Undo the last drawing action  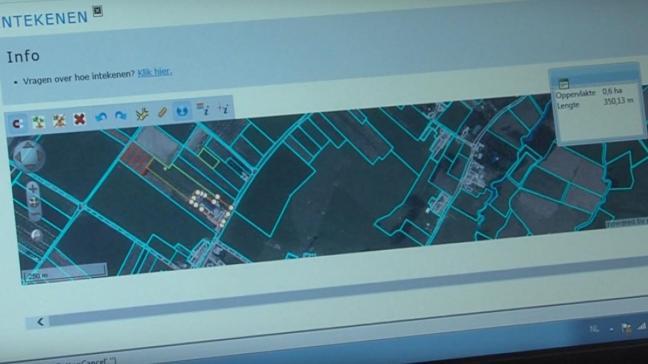coord(101,117)
